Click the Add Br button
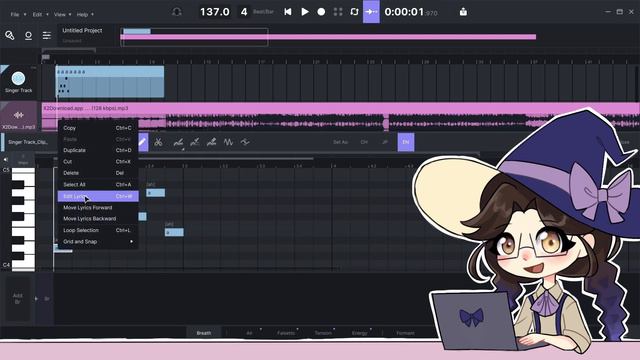Viewport: 640px width, 360px height. click(x=18, y=298)
